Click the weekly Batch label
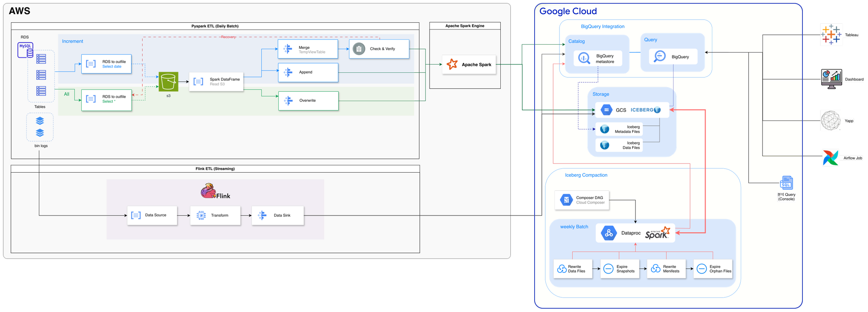The width and height of the screenshot is (868, 312). [574, 227]
